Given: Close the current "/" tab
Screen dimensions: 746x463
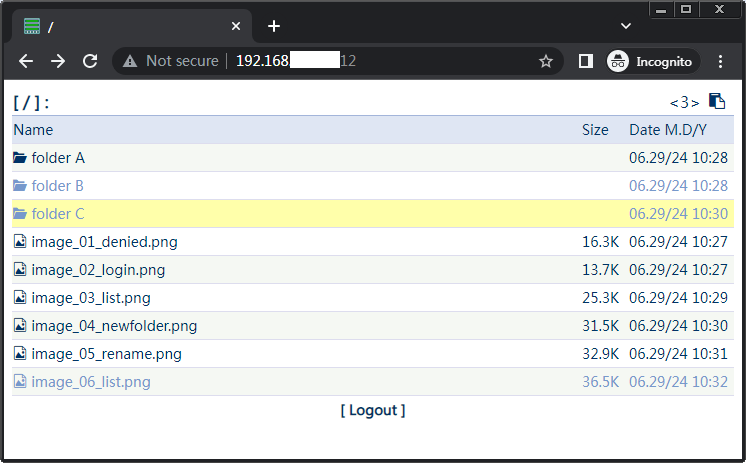Looking at the screenshot, I should pyautogui.click(x=236, y=27).
